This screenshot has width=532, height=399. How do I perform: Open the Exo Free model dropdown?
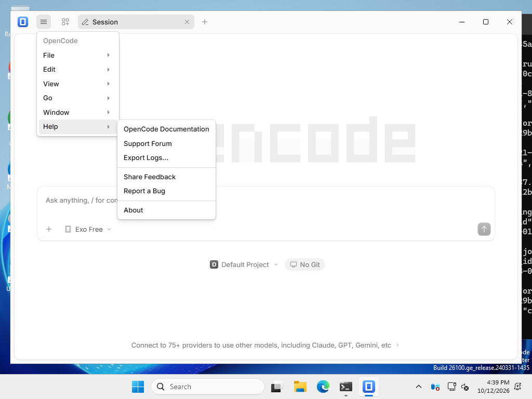(88, 229)
